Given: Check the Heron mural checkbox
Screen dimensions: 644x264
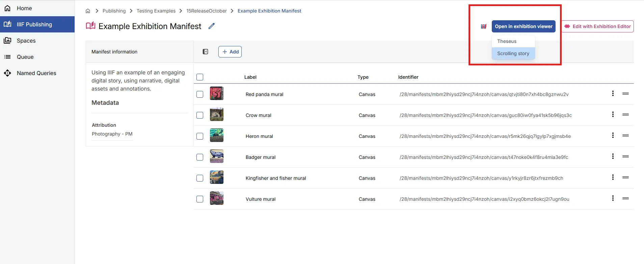Looking at the screenshot, I should [x=200, y=136].
